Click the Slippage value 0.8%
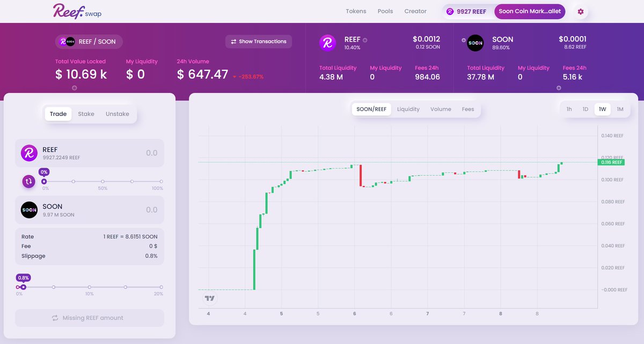 point(151,256)
